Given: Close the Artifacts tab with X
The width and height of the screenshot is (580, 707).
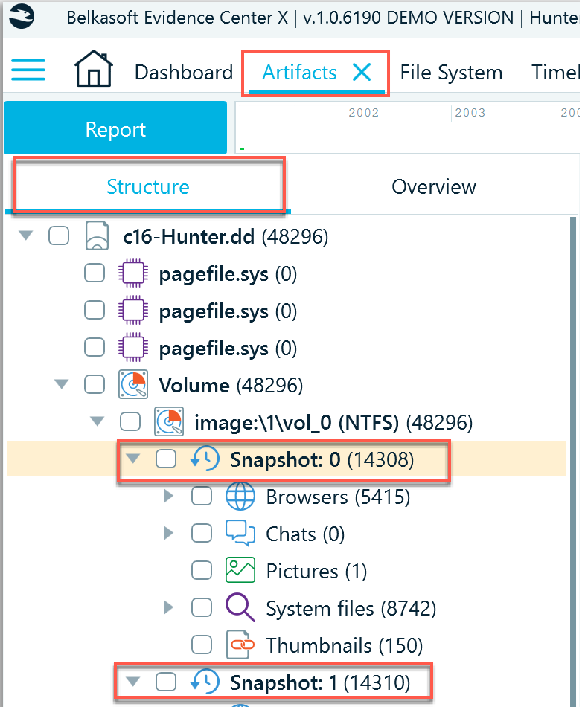Looking at the screenshot, I should [362, 72].
